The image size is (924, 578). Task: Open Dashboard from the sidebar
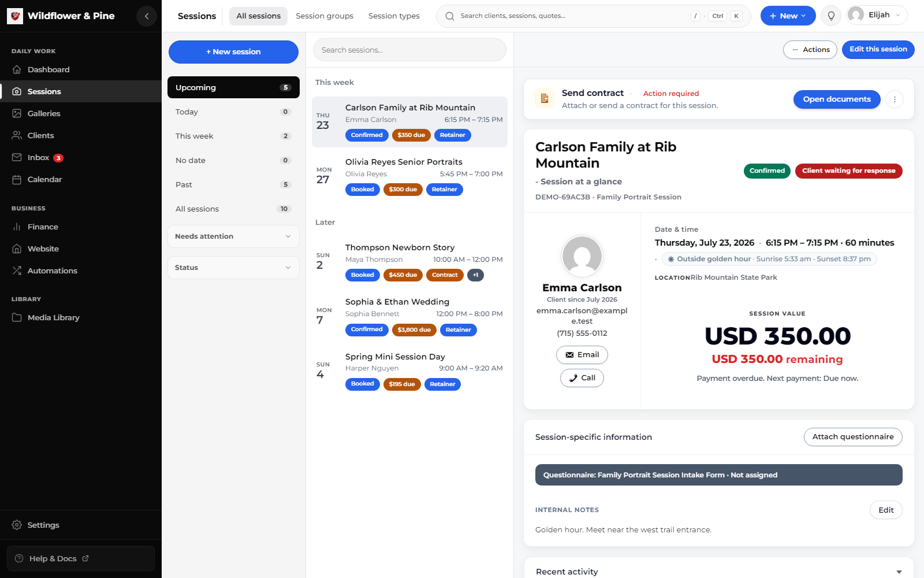81,69
